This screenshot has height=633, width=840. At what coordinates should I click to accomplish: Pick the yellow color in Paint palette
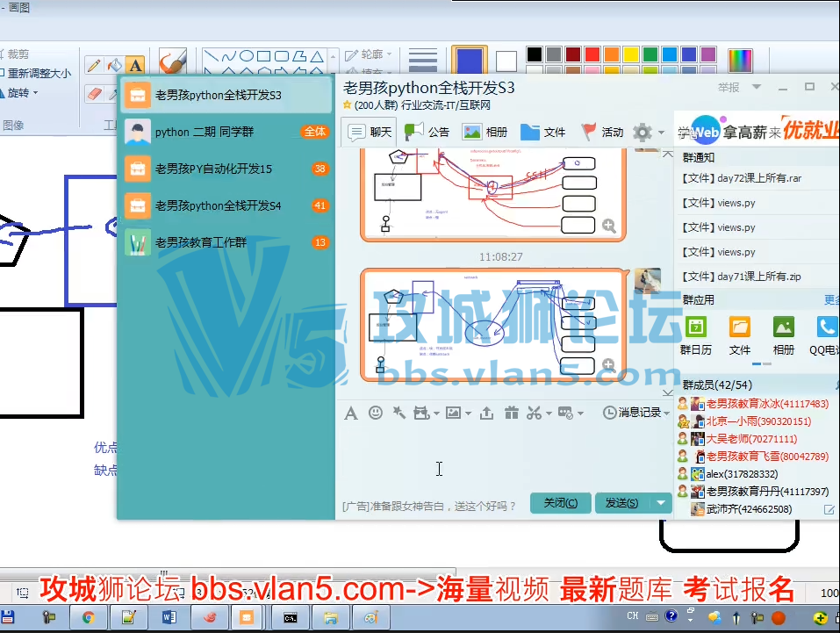point(631,54)
